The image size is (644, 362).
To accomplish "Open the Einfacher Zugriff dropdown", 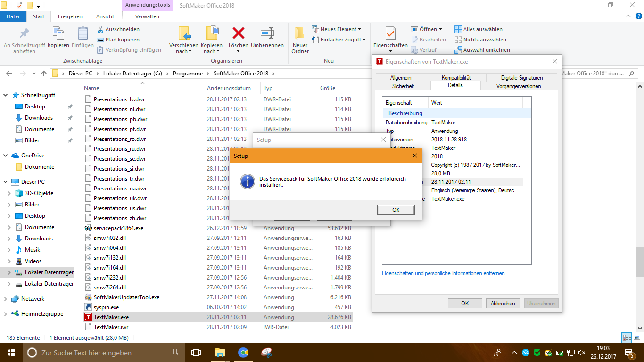I will [339, 40].
